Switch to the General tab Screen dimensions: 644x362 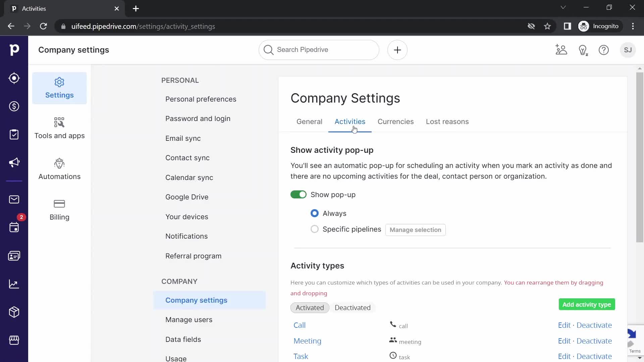pos(309,122)
